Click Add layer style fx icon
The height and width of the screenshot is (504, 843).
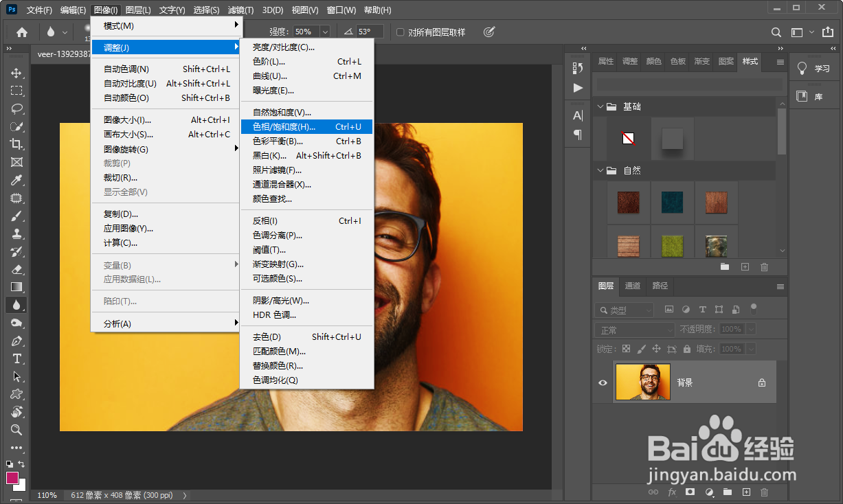point(672,492)
